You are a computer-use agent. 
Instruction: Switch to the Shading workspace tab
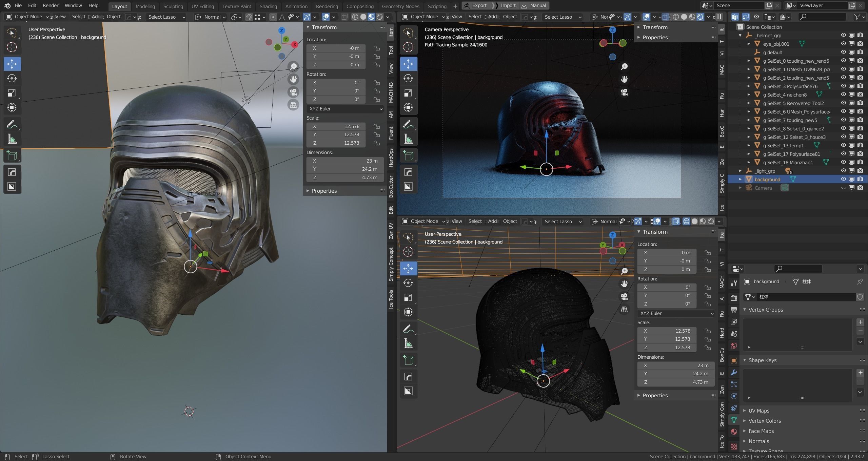pos(268,6)
